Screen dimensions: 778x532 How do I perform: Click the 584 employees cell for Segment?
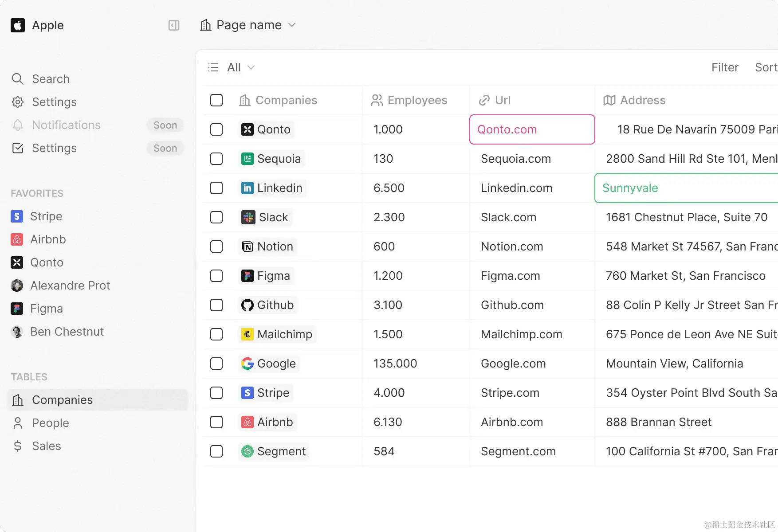(416, 451)
